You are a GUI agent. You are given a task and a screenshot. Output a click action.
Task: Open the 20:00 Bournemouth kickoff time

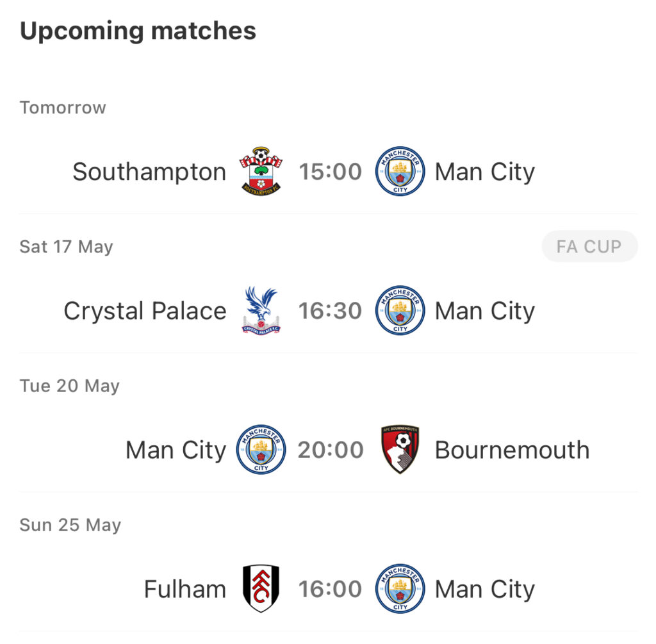coord(331,450)
